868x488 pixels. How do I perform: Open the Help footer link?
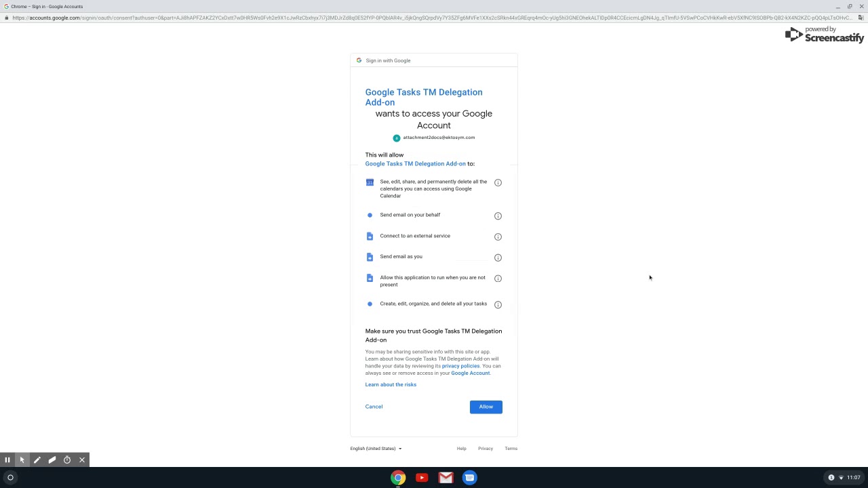461,449
